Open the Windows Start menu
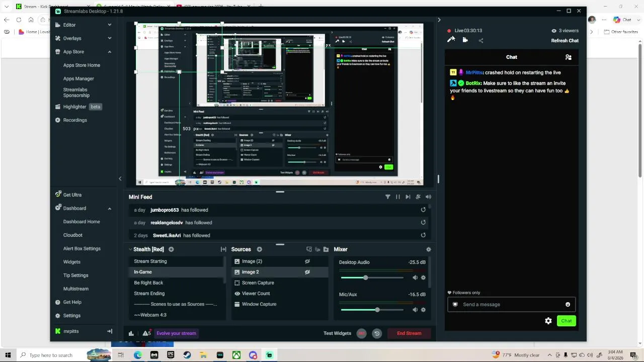This screenshot has width=644, height=362. (x=8, y=355)
